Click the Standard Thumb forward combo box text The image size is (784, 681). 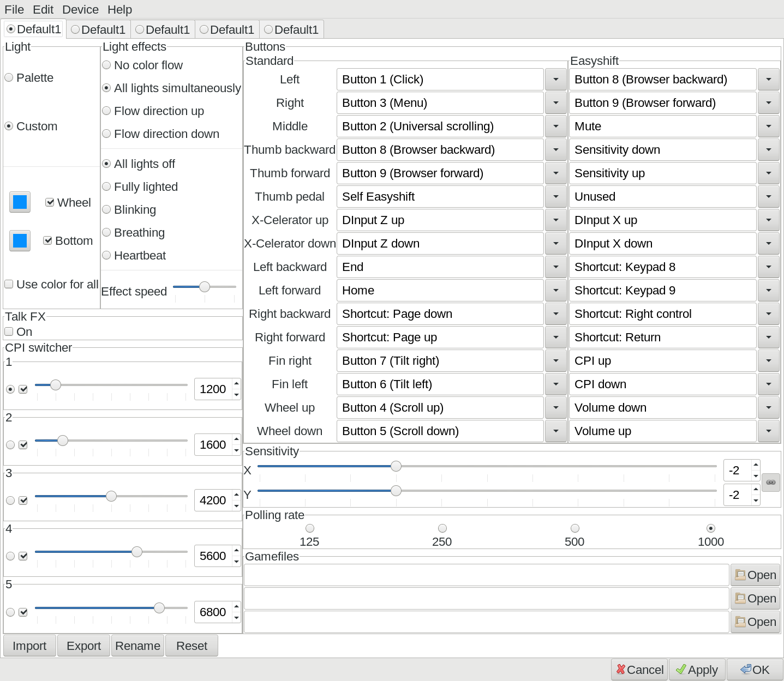(x=440, y=173)
